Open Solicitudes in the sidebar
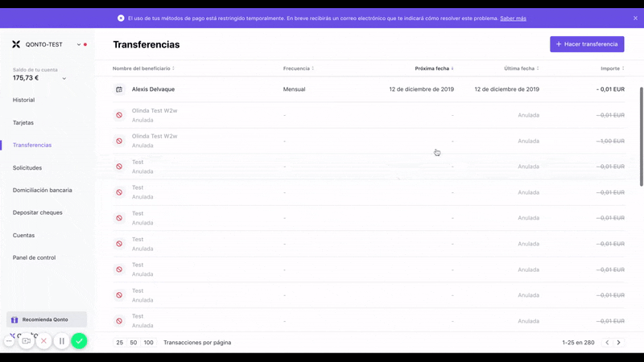The height and width of the screenshot is (362, 644). point(27,168)
